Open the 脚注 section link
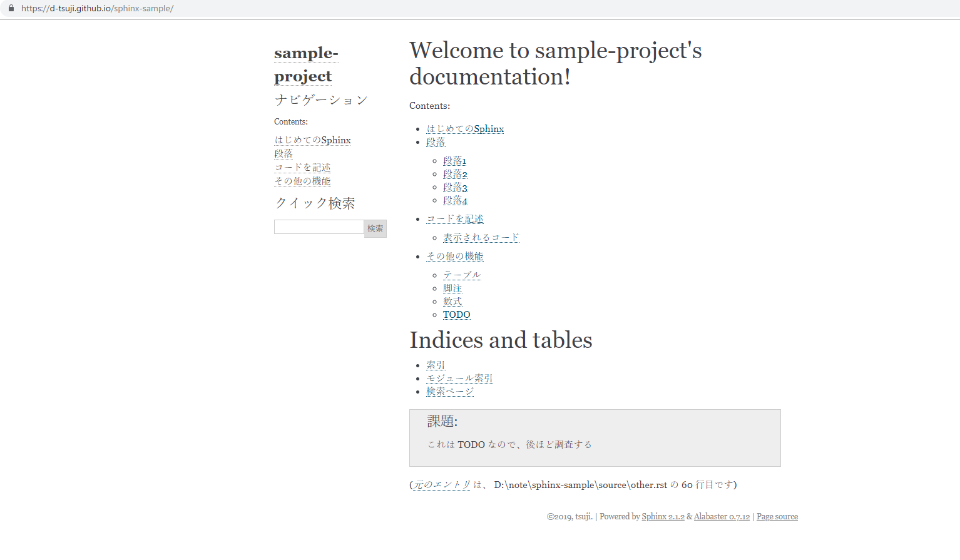This screenshot has height=560, width=960. [452, 288]
